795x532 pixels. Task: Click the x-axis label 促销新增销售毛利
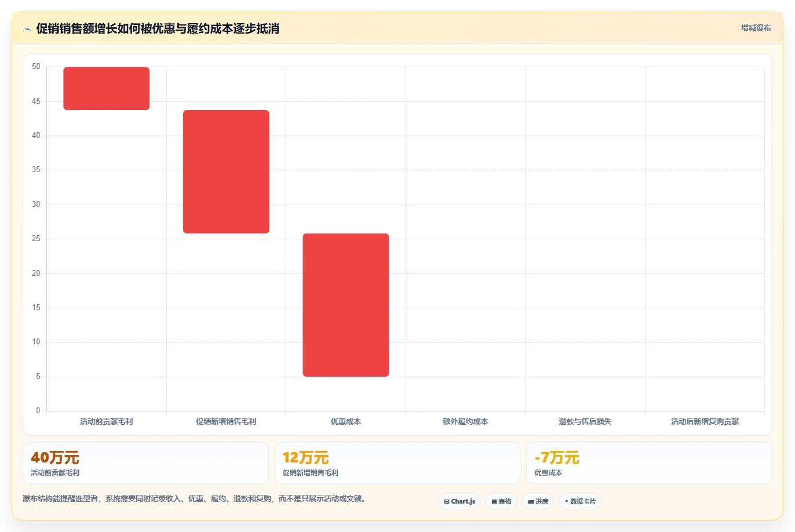coord(226,421)
